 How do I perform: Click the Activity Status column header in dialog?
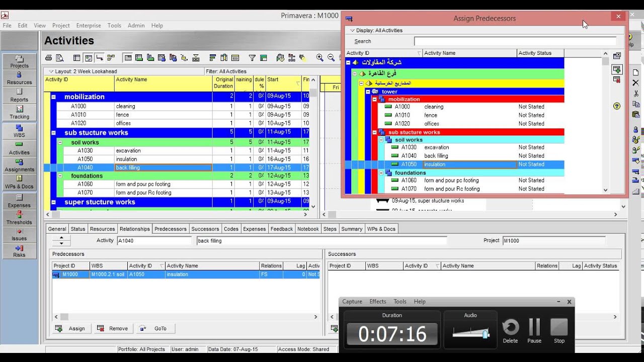tap(540, 53)
